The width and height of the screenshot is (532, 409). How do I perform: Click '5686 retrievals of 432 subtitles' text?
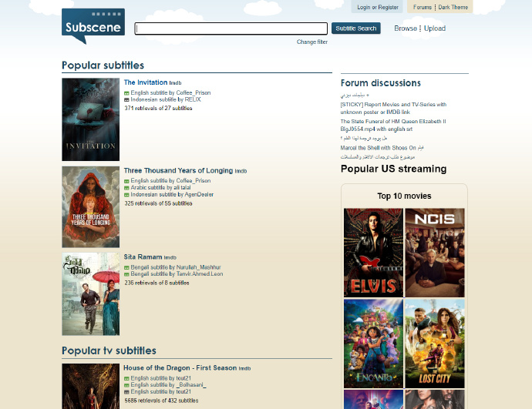161,401
